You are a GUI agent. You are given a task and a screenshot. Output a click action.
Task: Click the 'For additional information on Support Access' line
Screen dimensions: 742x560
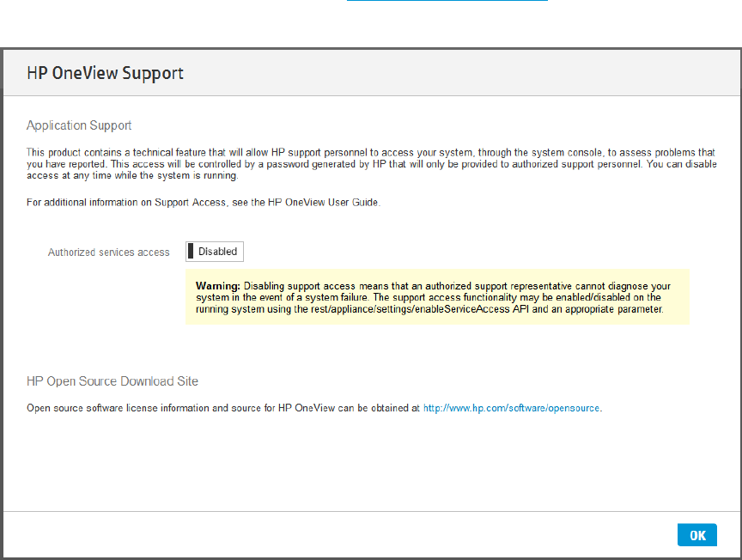[x=204, y=203]
